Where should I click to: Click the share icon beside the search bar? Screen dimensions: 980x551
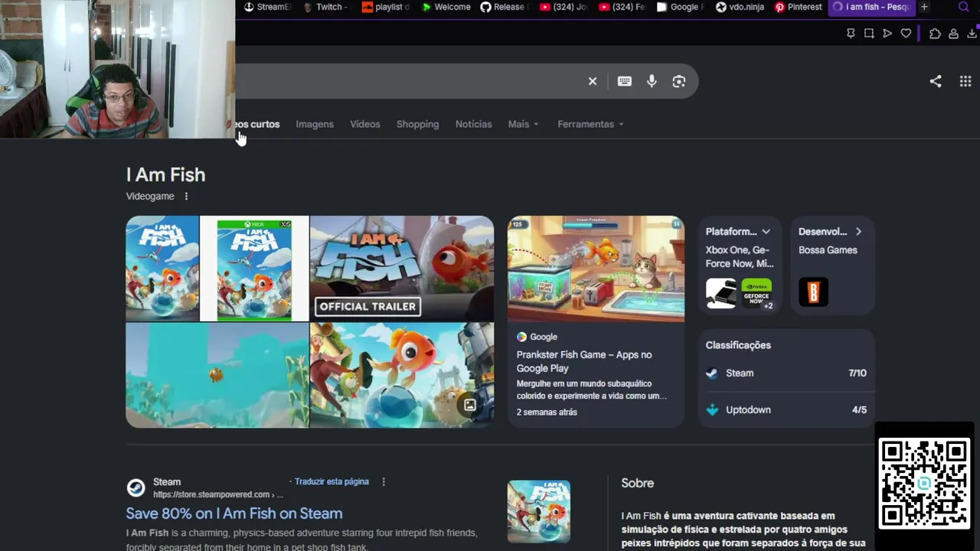[x=936, y=81]
